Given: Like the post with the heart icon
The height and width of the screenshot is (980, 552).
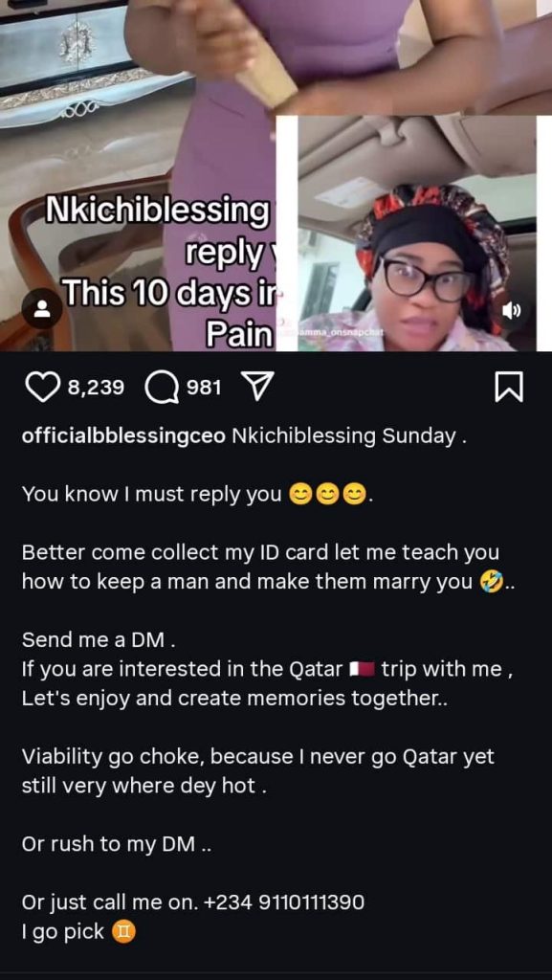Looking at the screenshot, I should coord(42,389).
